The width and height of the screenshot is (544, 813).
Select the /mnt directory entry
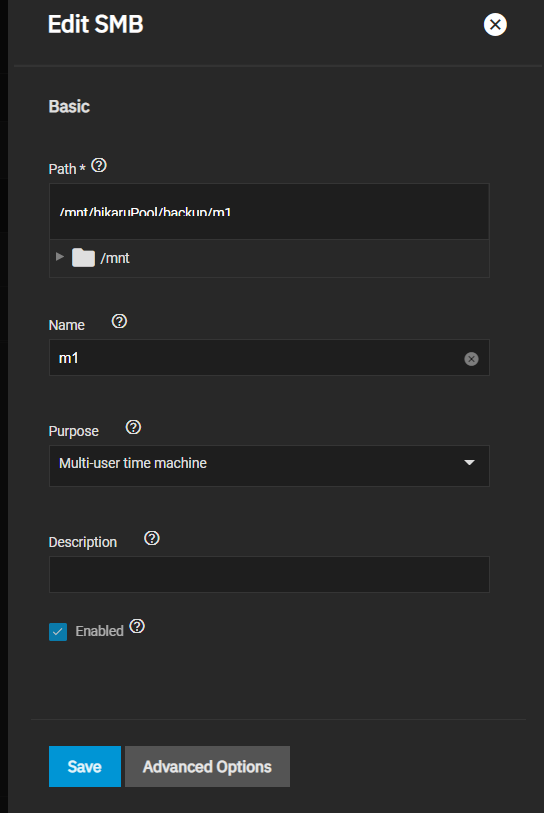pos(115,258)
